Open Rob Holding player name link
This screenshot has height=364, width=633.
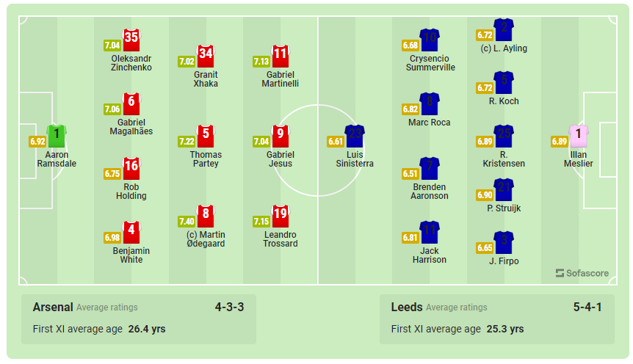click(x=131, y=192)
